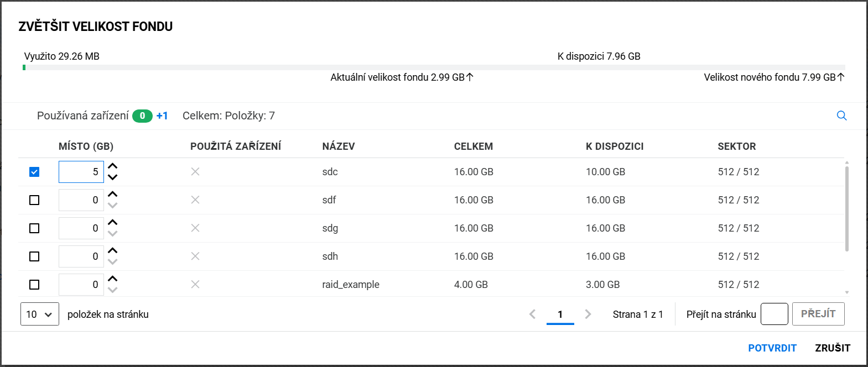Decrease space value for sdc
The image size is (868, 367).
pos(113,177)
